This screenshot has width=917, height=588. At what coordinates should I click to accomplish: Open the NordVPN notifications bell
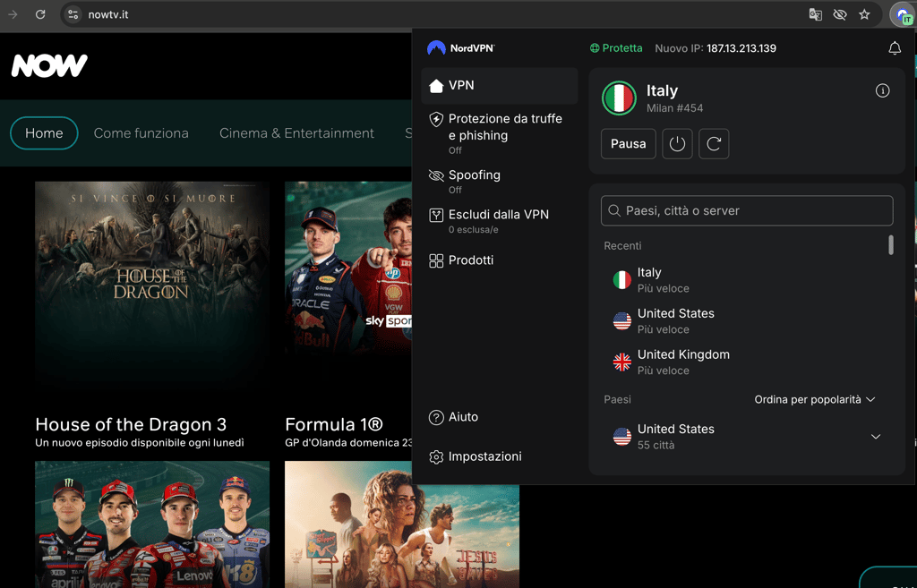[x=895, y=48]
